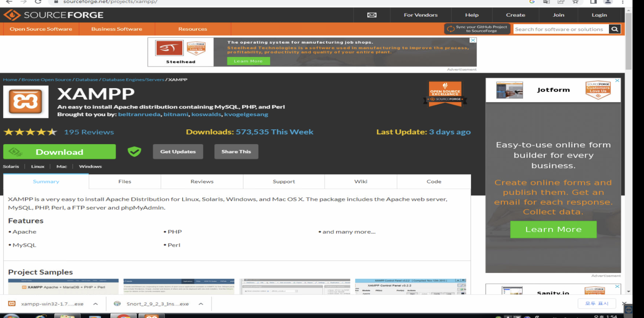The width and height of the screenshot is (644, 318).
Task: Expand options for Snort installer download
Action: click(201, 304)
